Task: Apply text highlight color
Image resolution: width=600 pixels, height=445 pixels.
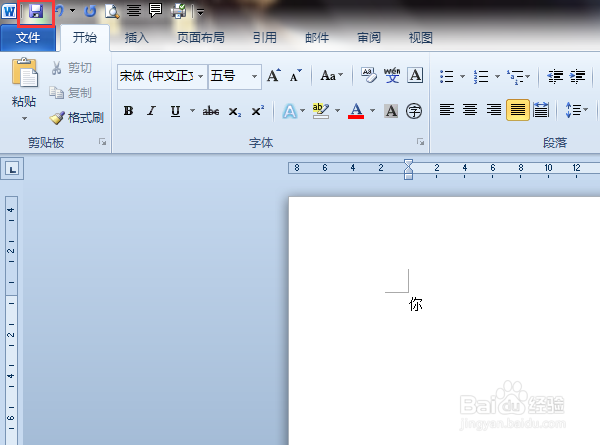Action: coord(321,111)
